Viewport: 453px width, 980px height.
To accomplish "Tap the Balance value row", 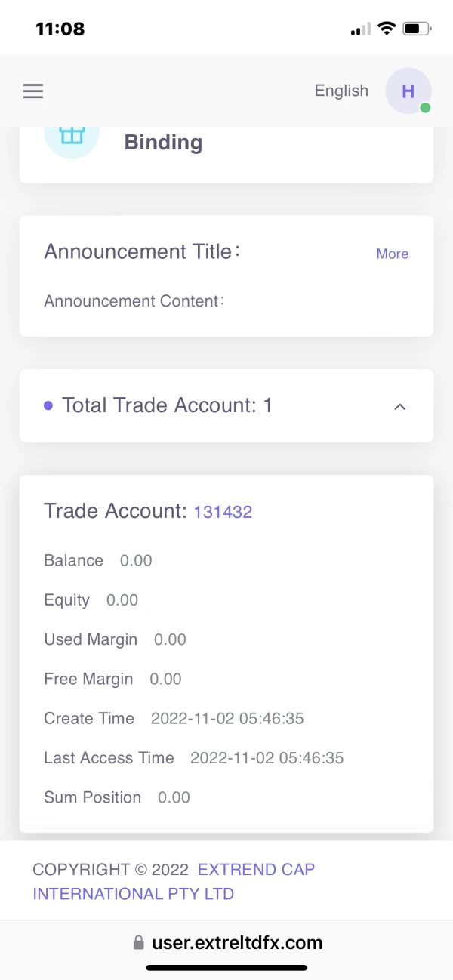I will pos(98,560).
